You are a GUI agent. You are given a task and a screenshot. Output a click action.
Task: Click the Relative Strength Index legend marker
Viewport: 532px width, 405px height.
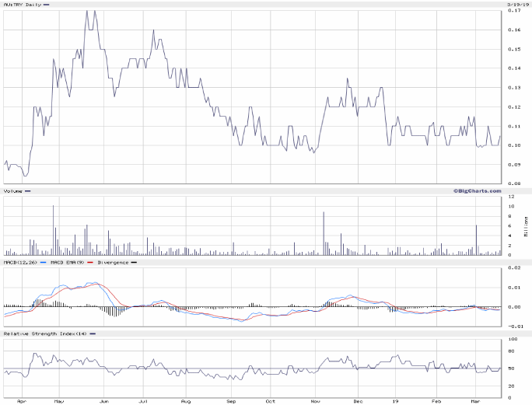coord(93,333)
